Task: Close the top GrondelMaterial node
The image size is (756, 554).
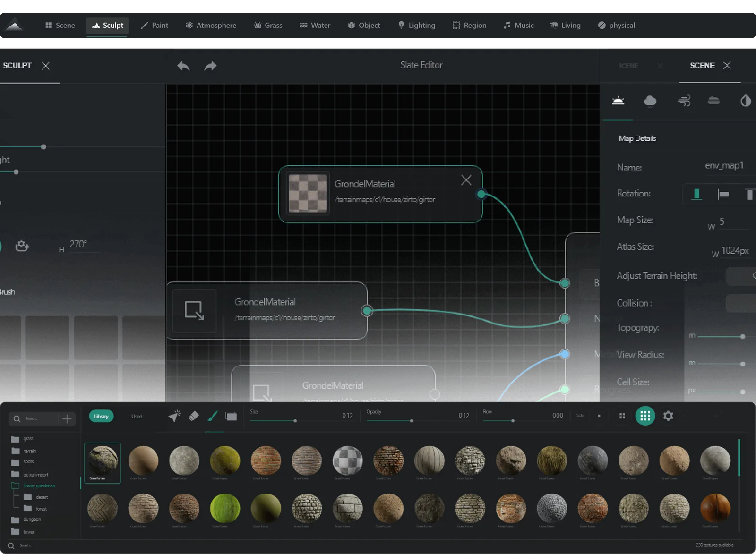Action: (466, 180)
